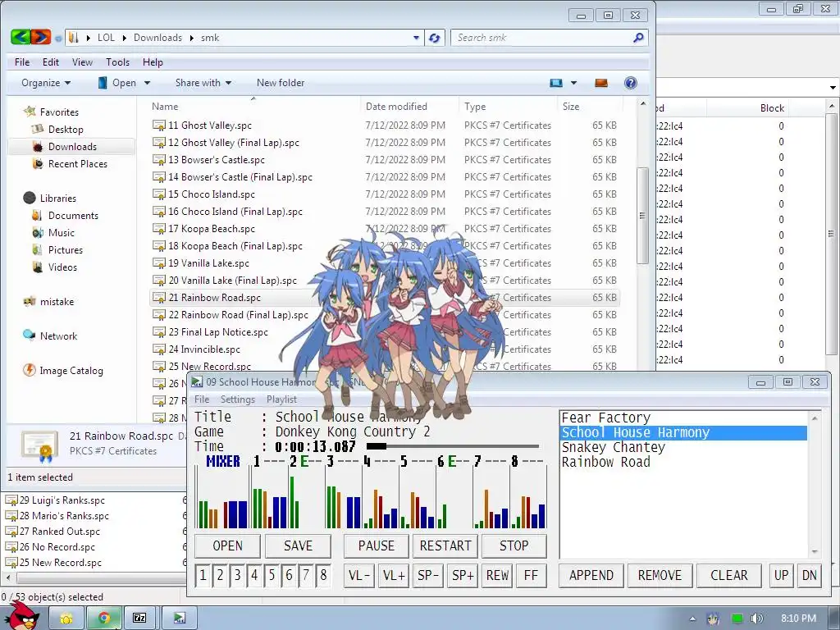Click the New folder button
This screenshot has height=630, width=840.
tap(281, 83)
